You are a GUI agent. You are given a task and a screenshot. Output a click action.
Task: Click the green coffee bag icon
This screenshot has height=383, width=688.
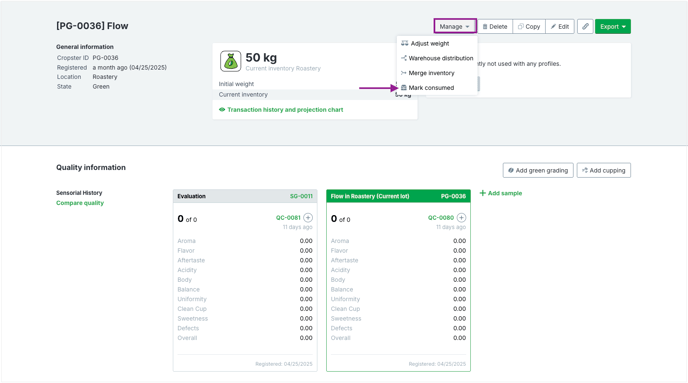click(x=230, y=61)
